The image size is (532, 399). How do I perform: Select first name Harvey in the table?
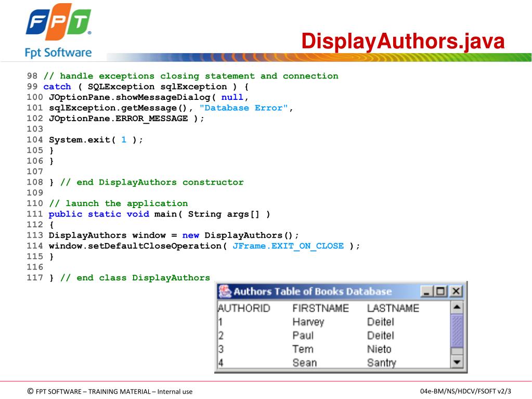[x=308, y=322]
